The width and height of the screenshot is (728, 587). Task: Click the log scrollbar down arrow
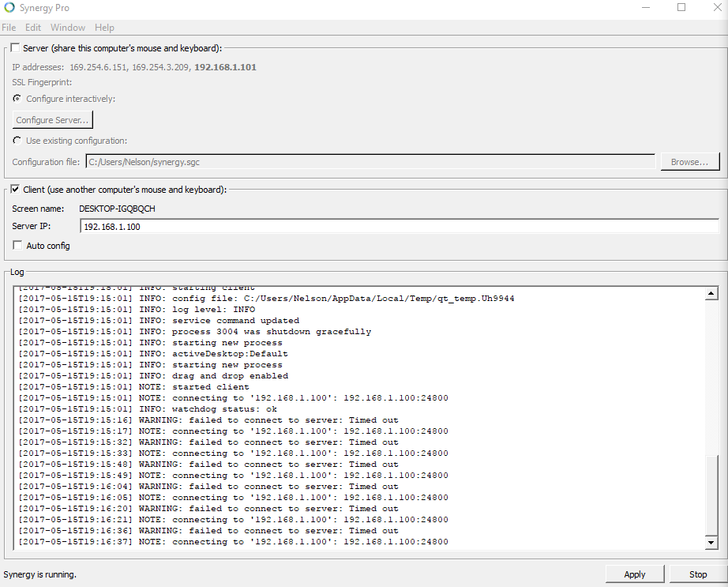coord(711,542)
